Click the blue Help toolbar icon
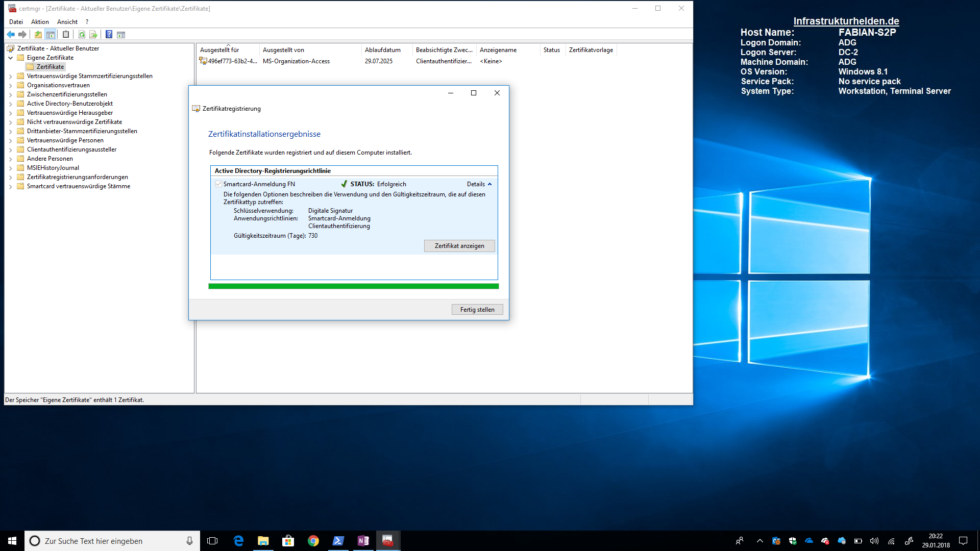 [109, 35]
